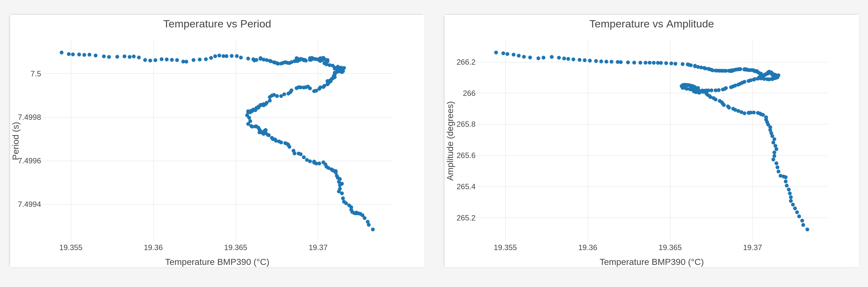The width and height of the screenshot is (868, 287).
Task: Click the Amplitude chart's x-axis title
Action: (651, 262)
